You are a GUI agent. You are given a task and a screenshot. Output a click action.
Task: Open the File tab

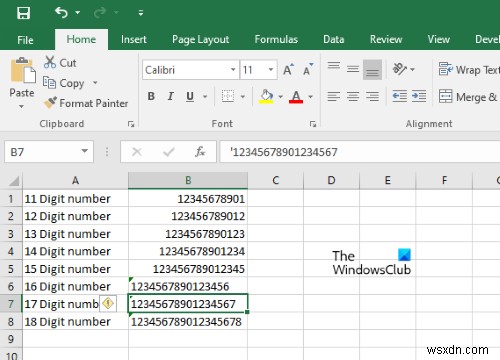(x=25, y=40)
